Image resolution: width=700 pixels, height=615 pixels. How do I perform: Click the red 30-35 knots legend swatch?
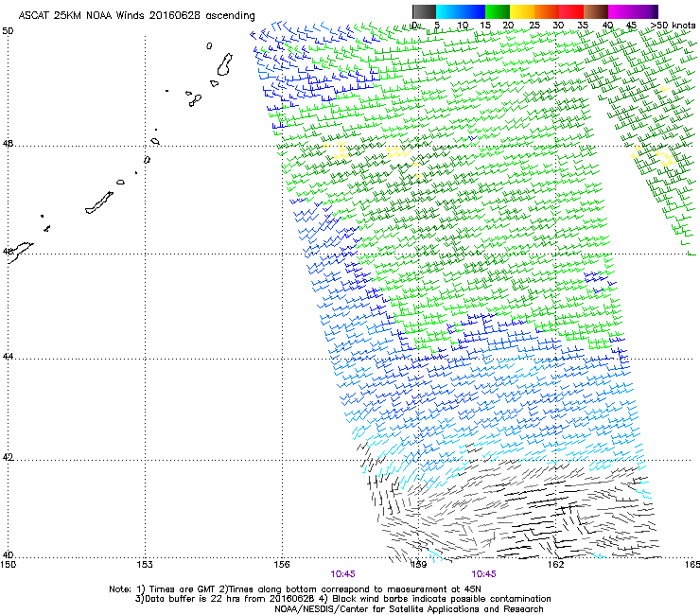point(571,11)
